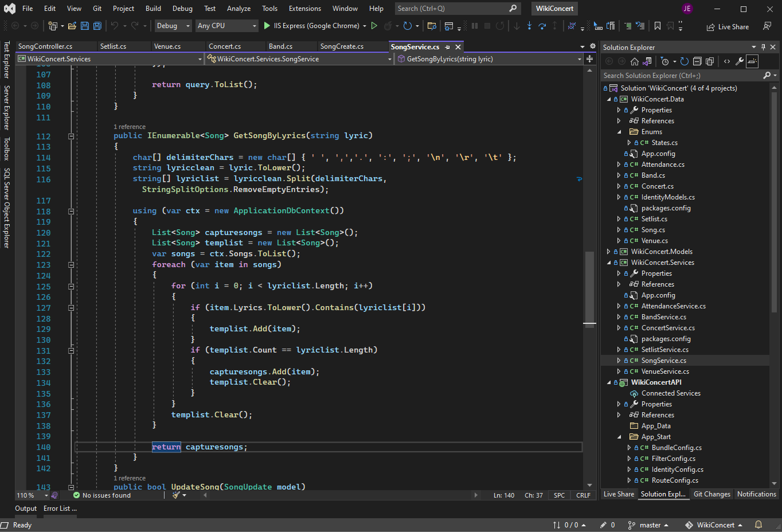Click the Comment out selected lines icon
782x532 pixels.
pyautogui.click(x=628, y=26)
